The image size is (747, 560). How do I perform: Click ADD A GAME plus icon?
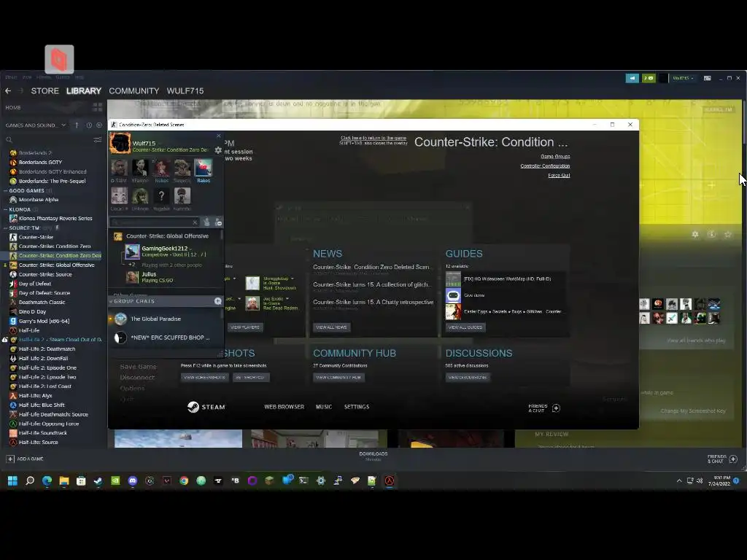click(x=10, y=459)
